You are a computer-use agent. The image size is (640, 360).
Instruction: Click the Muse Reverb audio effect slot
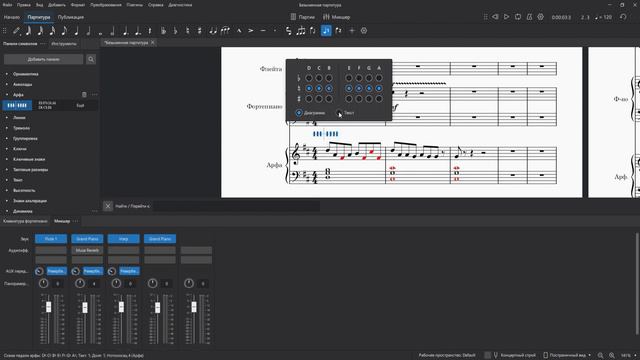pyautogui.click(x=87, y=250)
